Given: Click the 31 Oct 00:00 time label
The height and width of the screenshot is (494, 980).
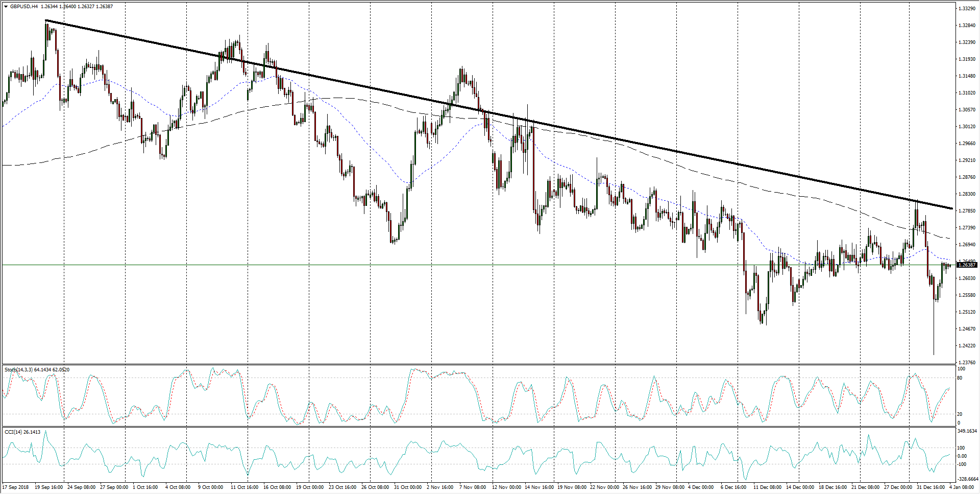Looking at the screenshot, I should point(408,487).
